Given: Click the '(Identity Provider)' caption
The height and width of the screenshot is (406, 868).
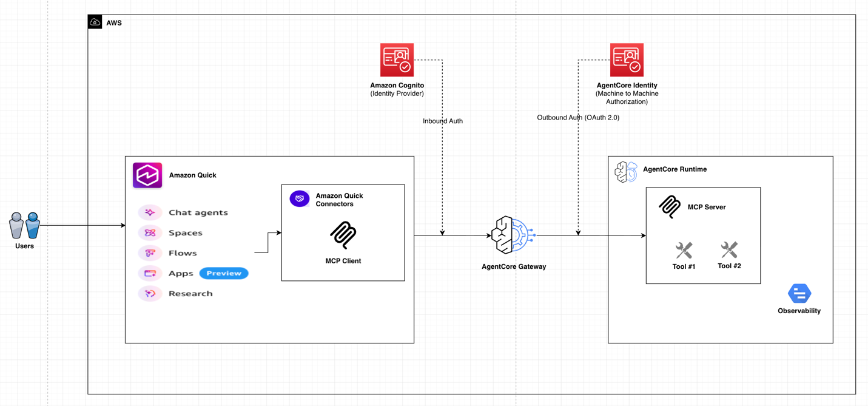Looking at the screenshot, I should coord(397,93).
